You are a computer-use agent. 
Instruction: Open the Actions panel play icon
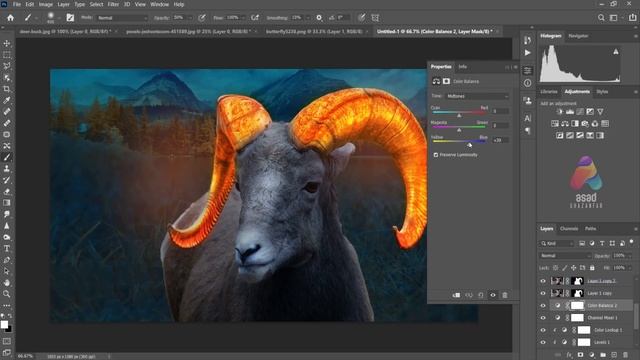coord(527,53)
